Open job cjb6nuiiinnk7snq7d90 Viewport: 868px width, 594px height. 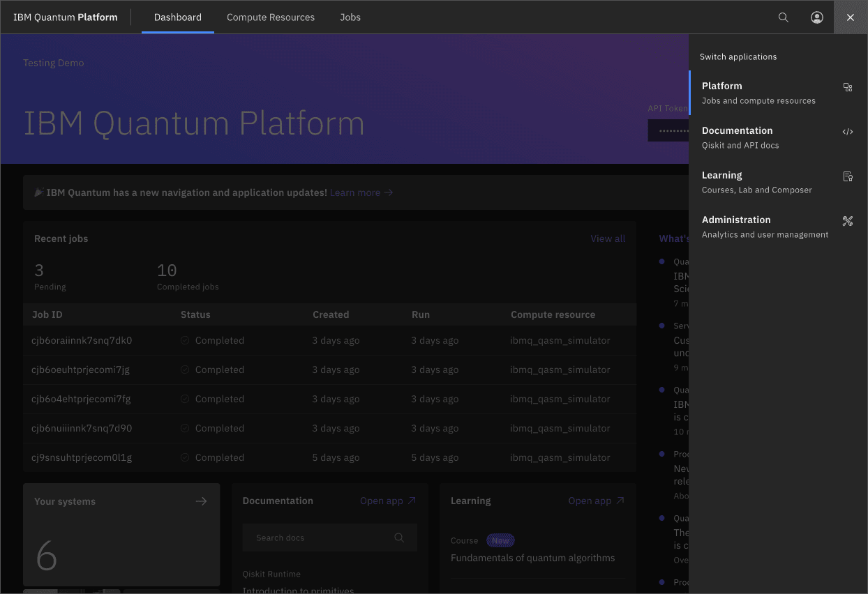pyautogui.click(x=82, y=428)
